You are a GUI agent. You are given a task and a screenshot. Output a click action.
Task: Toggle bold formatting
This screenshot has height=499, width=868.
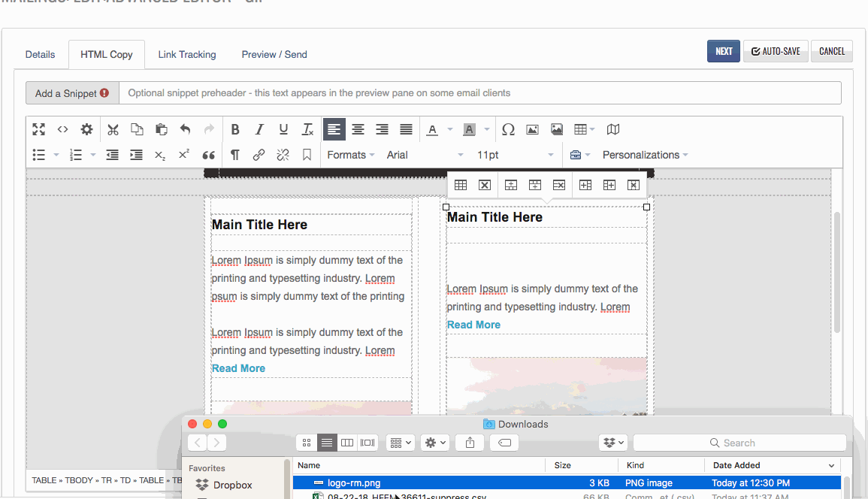[235, 129]
